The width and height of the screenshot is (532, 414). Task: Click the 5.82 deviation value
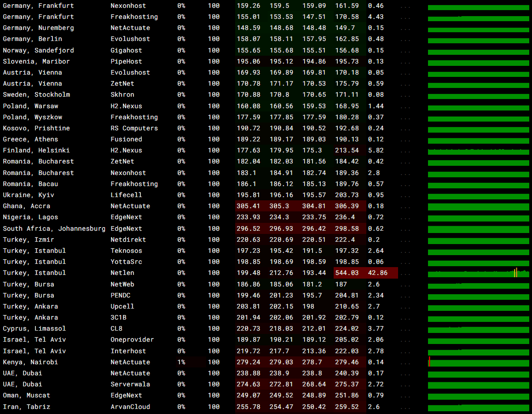[x=376, y=150]
